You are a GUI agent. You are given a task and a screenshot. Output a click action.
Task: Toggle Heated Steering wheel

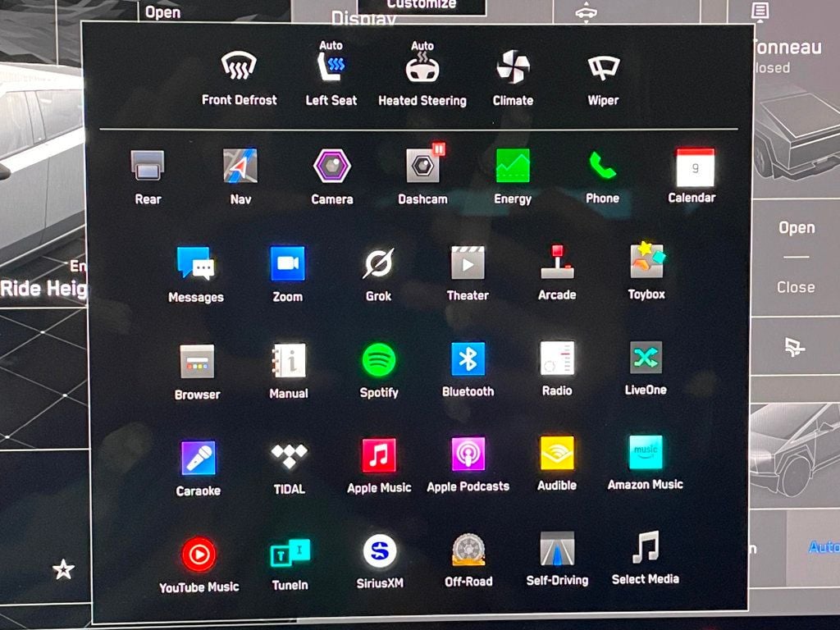point(422,74)
